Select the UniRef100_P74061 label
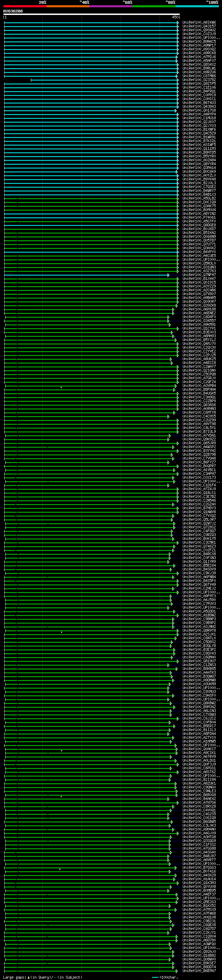 coord(199,218)
